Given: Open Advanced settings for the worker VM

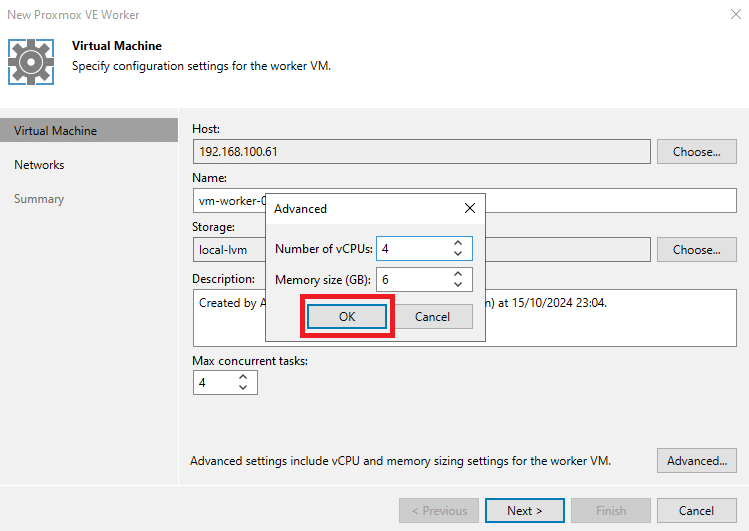Looking at the screenshot, I should point(696,461).
